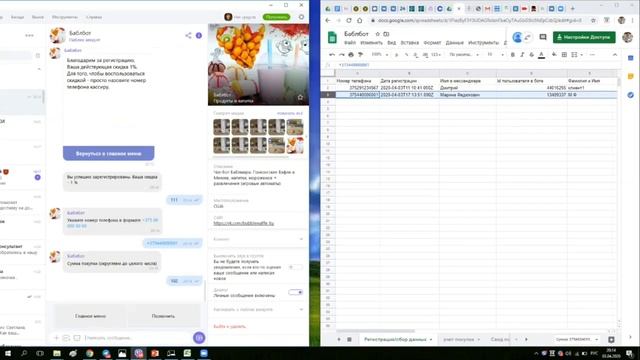Click the Google Sheets home logo
Screen dimensions: 640x360
(332, 37)
